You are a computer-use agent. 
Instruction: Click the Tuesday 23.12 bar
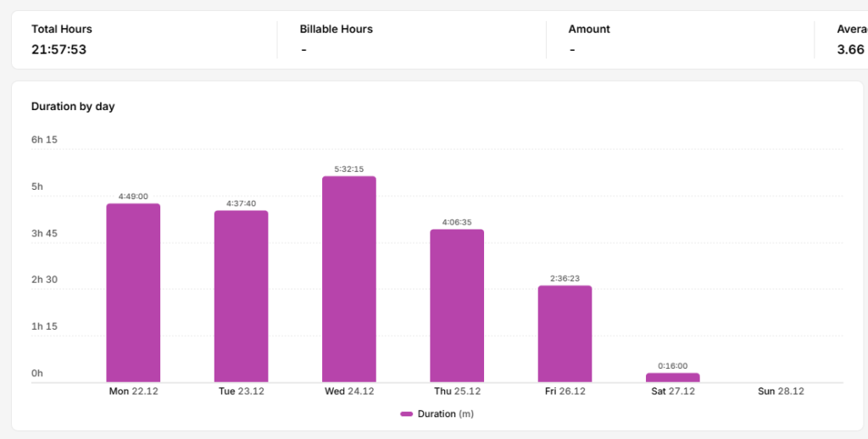[x=242, y=296]
